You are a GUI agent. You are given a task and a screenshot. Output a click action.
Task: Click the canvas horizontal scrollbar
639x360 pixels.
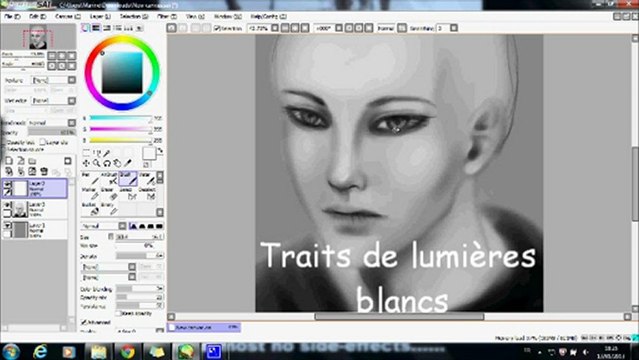(x=399, y=316)
